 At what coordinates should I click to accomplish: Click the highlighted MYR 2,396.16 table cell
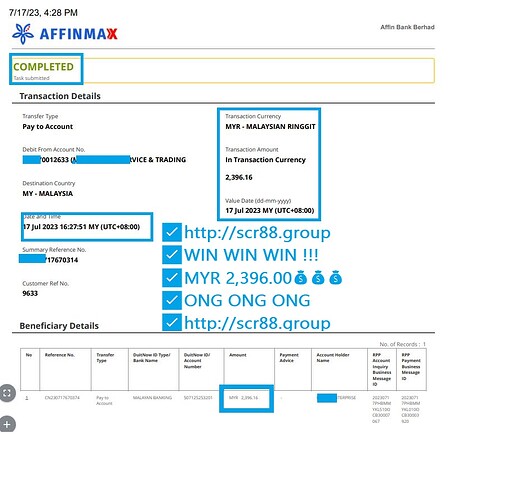pos(246,398)
